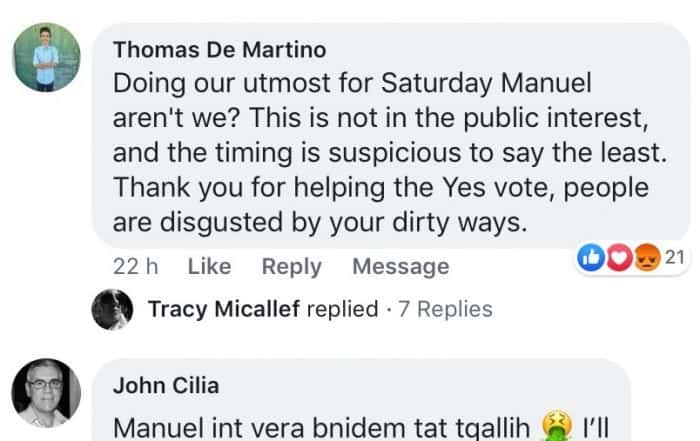Open Thomas De Martino's profile picture

pyautogui.click(x=46, y=56)
